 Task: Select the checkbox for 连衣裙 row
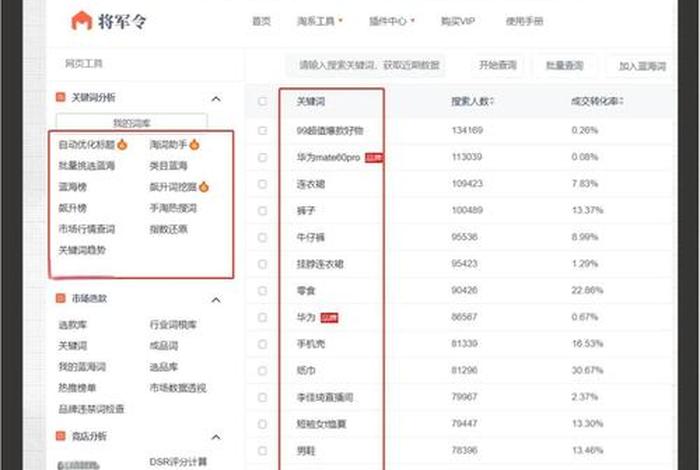coord(262,184)
